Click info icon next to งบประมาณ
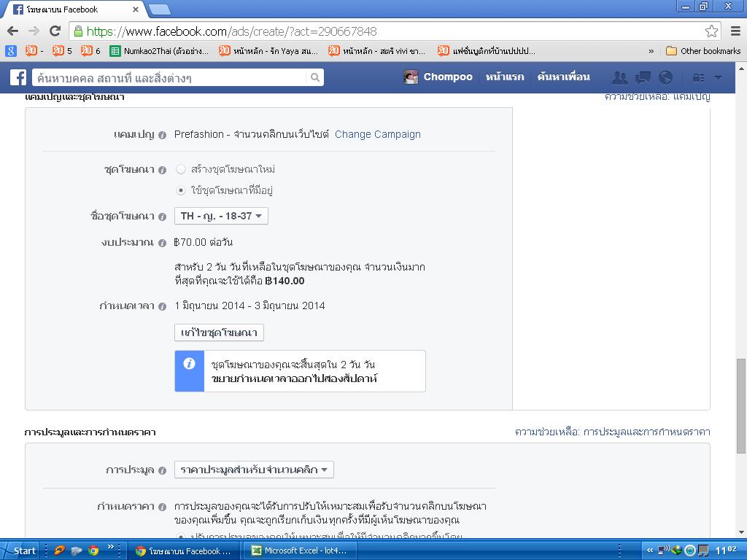This screenshot has width=747, height=560. pyautogui.click(x=162, y=243)
